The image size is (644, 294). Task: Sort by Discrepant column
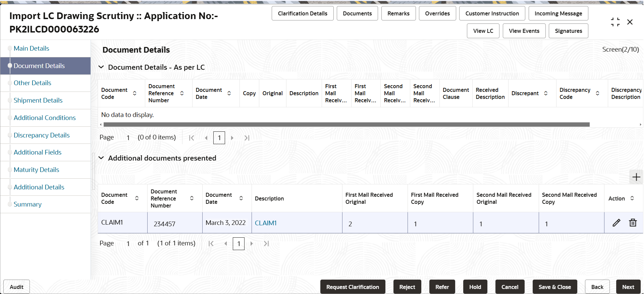click(546, 93)
